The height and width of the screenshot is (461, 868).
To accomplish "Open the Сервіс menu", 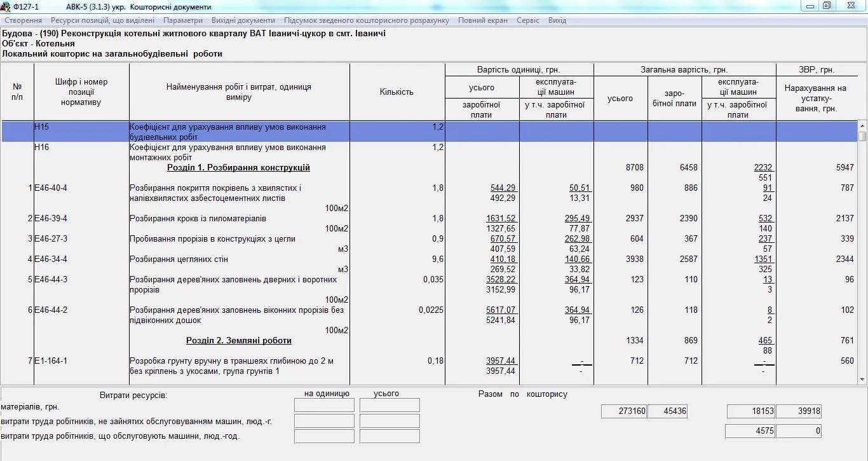I will pos(528,20).
